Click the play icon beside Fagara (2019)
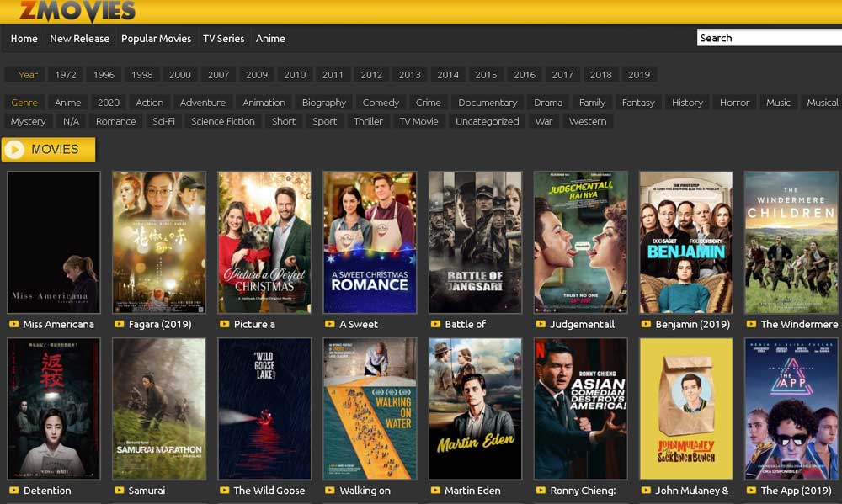Image resolution: width=842 pixels, height=504 pixels. pos(120,324)
